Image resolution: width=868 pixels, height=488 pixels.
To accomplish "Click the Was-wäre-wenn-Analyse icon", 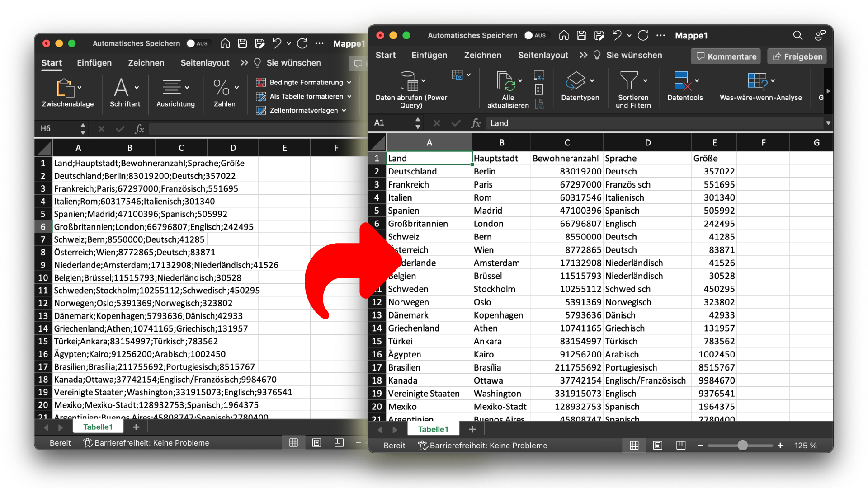I will (757, 81).
